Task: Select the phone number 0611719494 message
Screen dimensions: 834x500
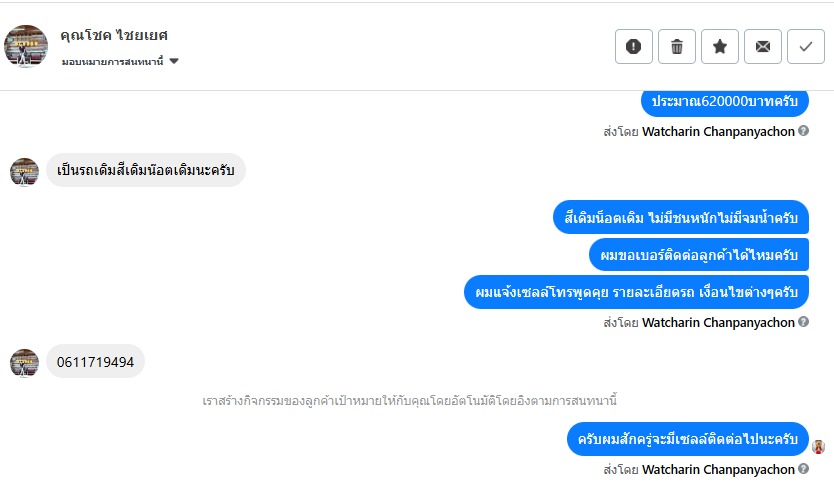Action: coord(95,361)
